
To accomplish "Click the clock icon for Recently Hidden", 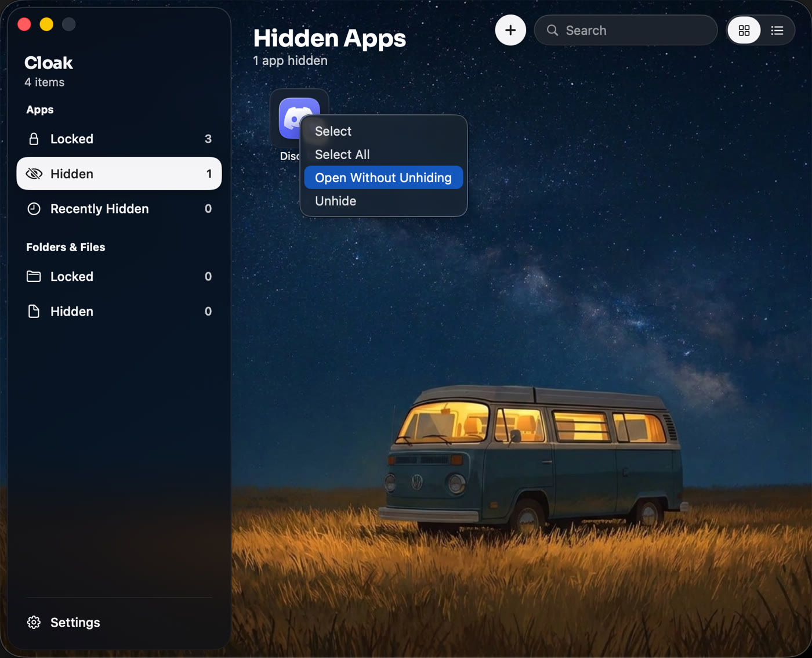I will click(34, 208).
